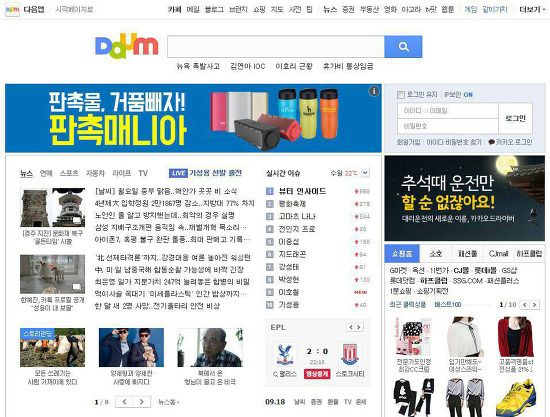Open 증권 in top menu
Viewport: 550px width, 417px height.
(348, 9)
